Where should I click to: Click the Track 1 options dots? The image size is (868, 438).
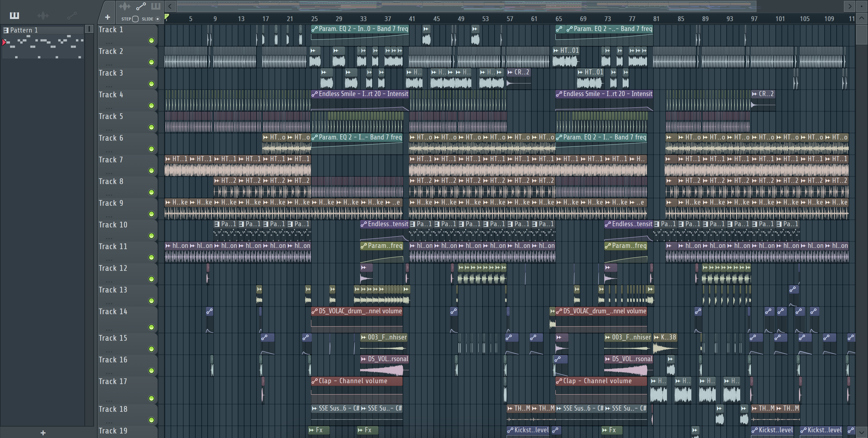[109, 43]
